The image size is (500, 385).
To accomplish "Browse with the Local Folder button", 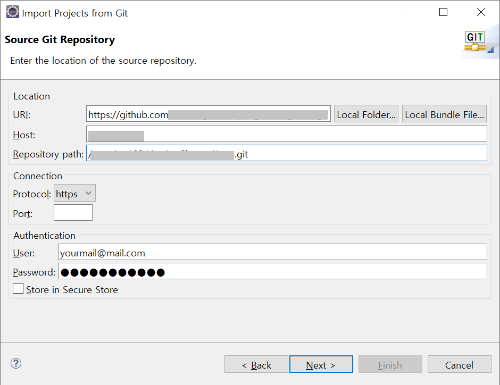I will pyautogui.click(x=366, y=114).
